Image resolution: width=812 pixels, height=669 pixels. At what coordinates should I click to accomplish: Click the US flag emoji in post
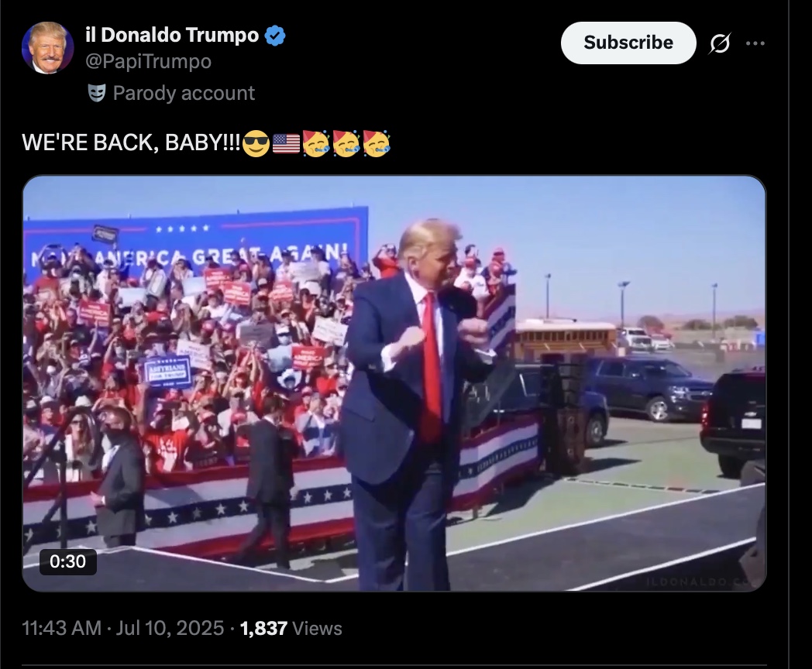286,143
